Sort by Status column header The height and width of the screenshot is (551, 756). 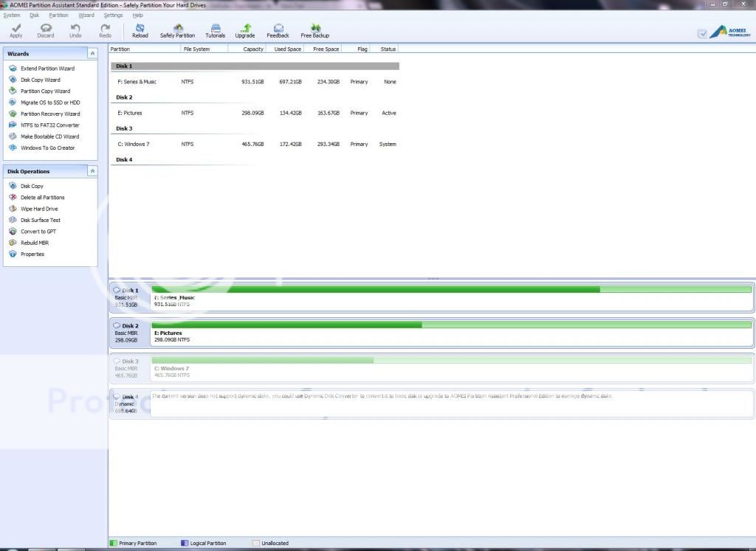tap(384, 49)
